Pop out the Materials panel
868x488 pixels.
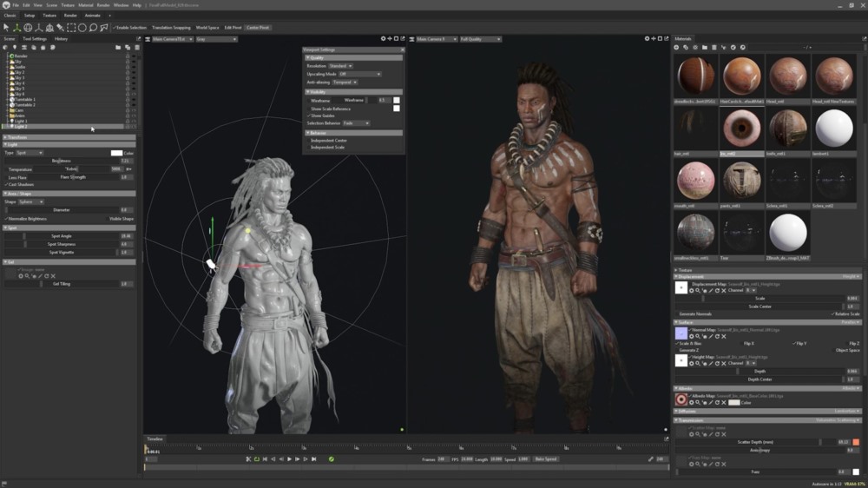pos(864,39)
